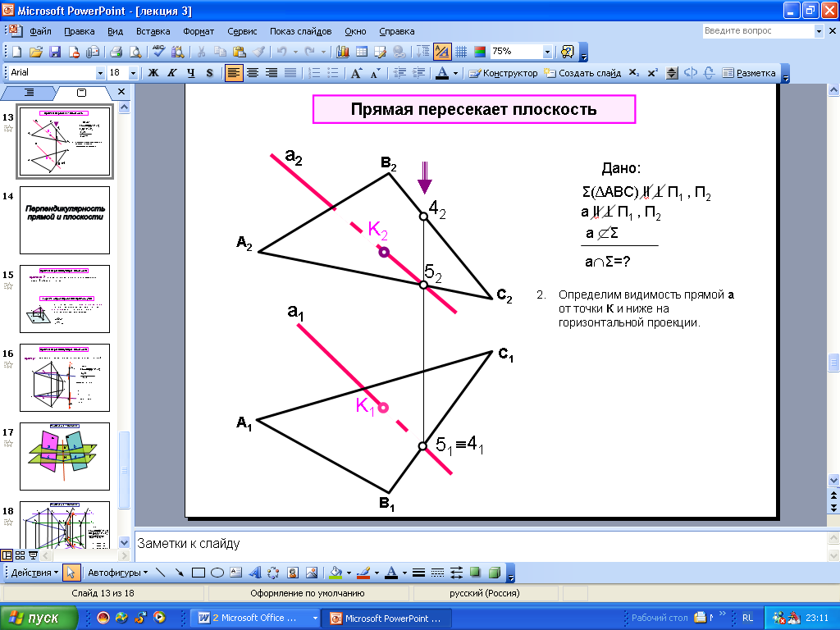The width and height of the screenshot is (840, 630).
Task: Apply the fill color paint bucket
Action: [336, 573]
